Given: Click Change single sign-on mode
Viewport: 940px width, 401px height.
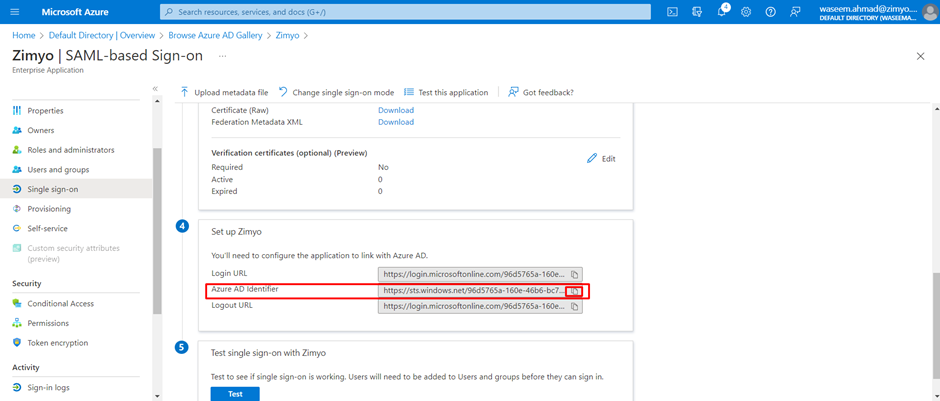Looking at the screenshot, I should point(336,92).
